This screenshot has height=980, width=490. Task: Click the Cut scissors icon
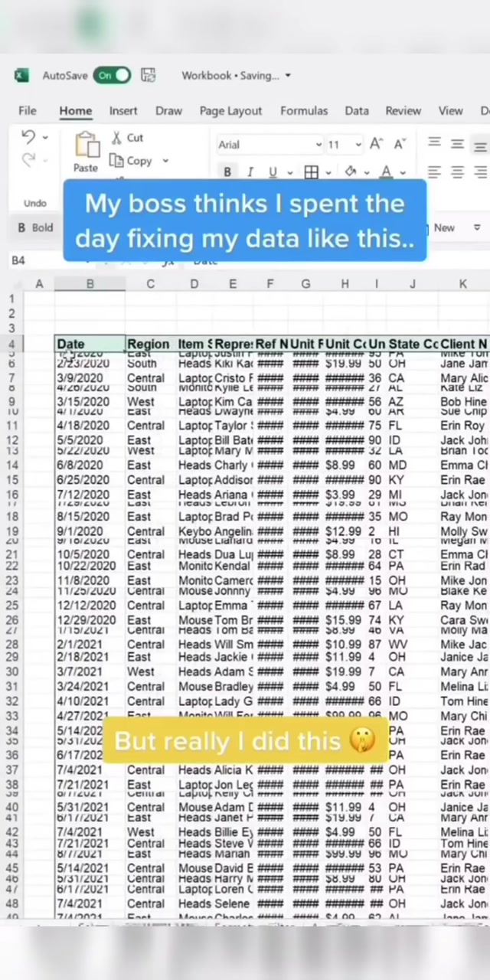click(x=117, y=138)
